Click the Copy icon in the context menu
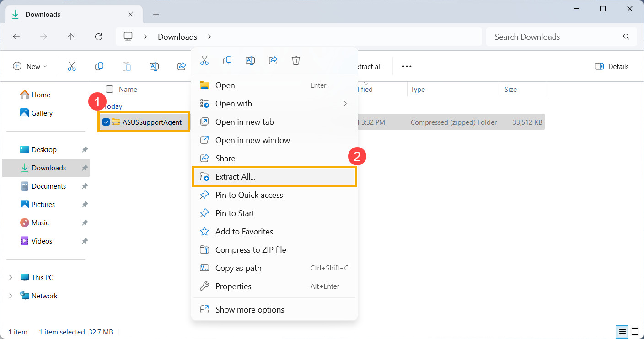 227,60
